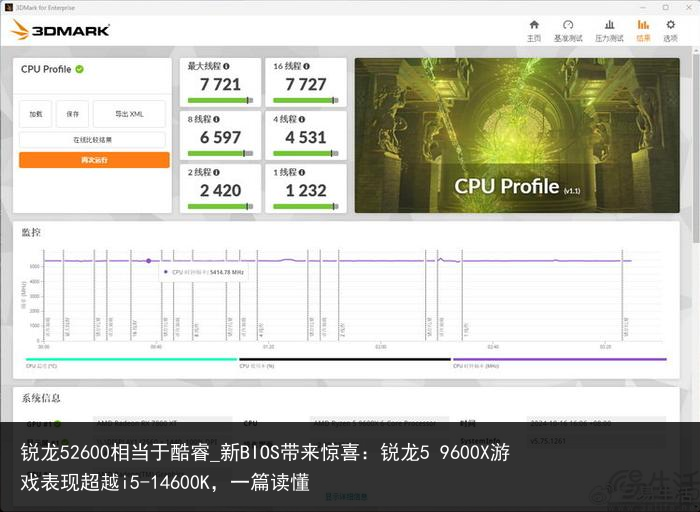
Task: Click the 3DMark logo
Action: click(60, 30)
